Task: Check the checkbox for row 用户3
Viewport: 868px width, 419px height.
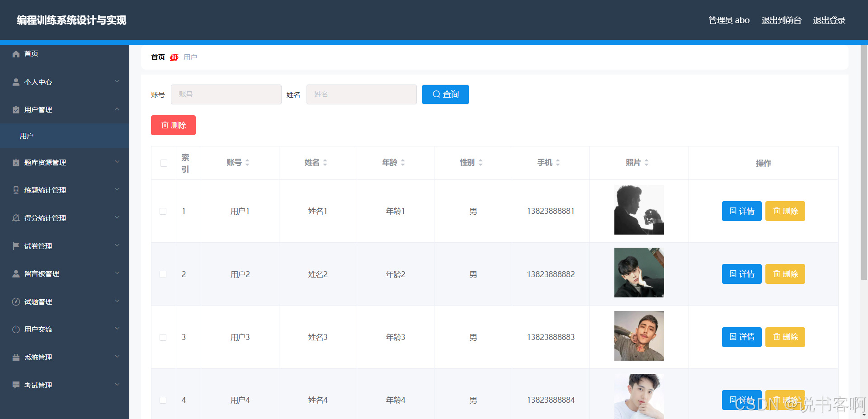Action: pos(163,337)
